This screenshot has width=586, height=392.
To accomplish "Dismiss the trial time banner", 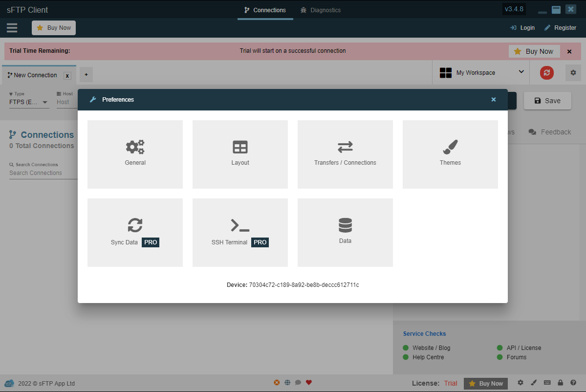I will point(569,52).
